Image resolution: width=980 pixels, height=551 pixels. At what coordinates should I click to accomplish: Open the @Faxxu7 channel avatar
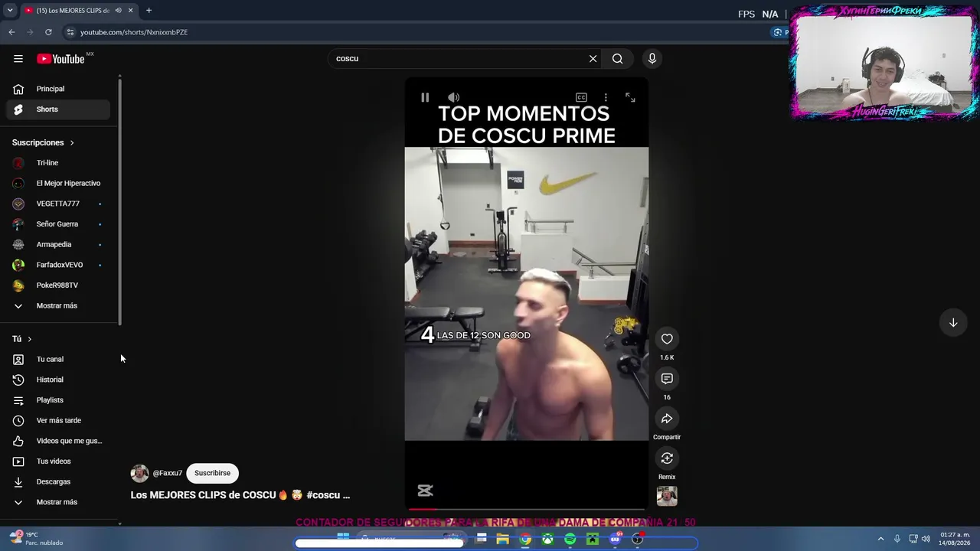click(x=139, y=473)
